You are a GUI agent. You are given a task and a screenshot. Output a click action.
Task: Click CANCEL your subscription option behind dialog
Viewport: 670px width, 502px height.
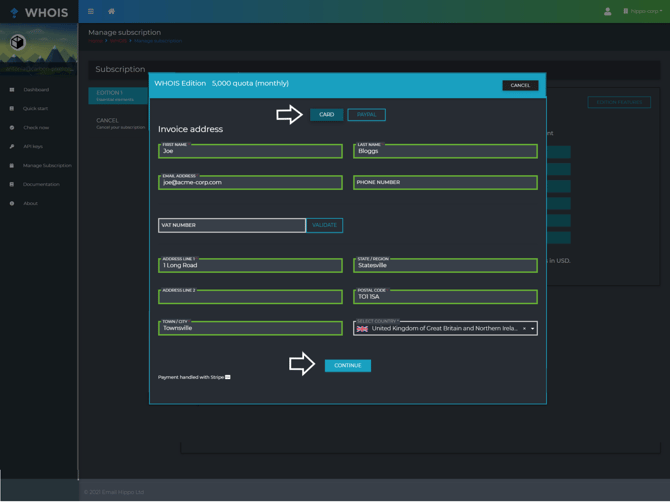(120, 123)
